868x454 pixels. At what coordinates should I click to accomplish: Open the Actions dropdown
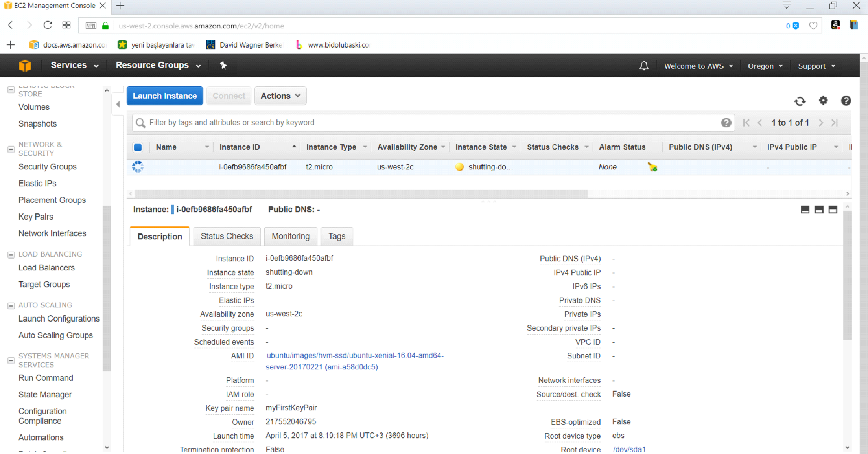pyautogui.click(x=280, y=96)
